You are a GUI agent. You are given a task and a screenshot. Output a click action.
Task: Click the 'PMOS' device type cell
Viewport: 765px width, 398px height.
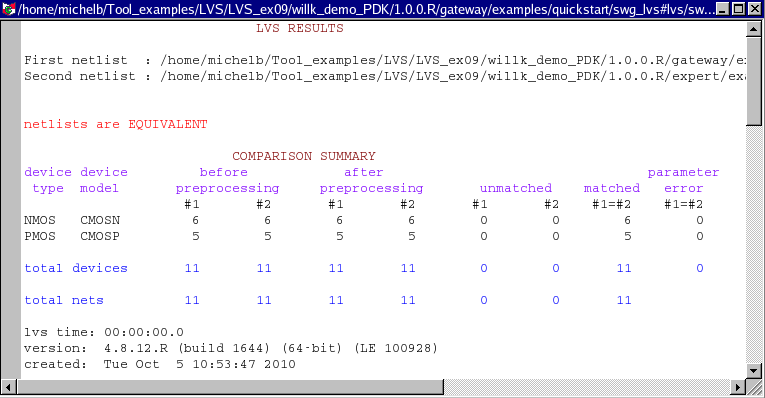40,237
